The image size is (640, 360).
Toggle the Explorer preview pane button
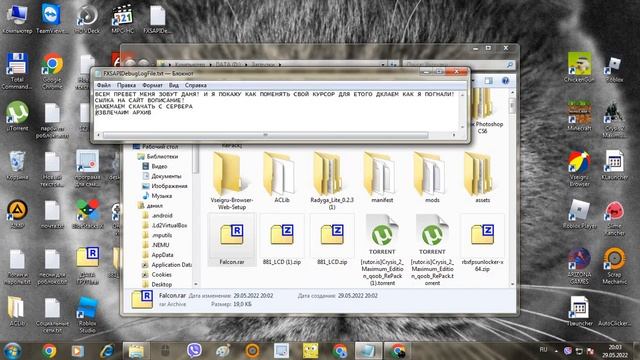coord(488,81)
